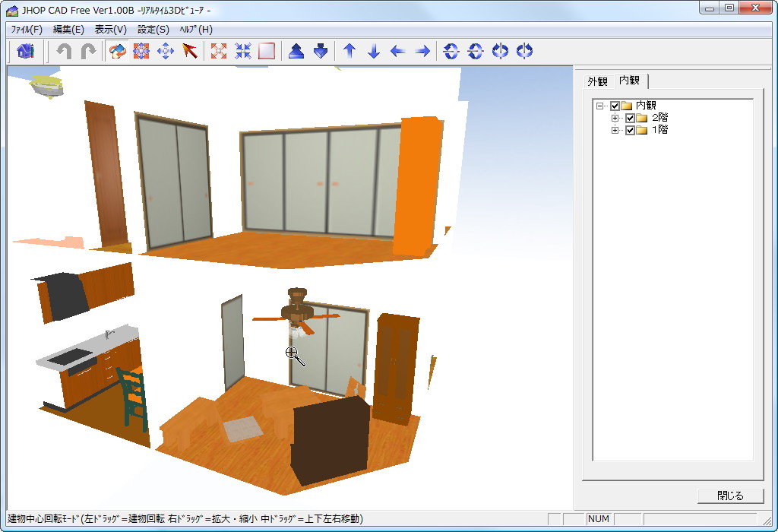Image resolution: width=778 pixels, height=532 pixels.
Task: Open the ファイル(F) menu
Action: (27, 30)
